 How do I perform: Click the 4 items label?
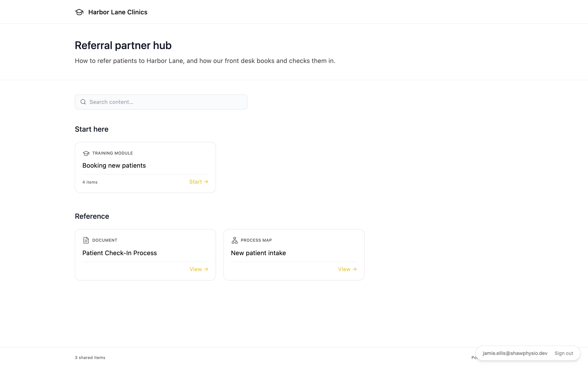[90, 182]
